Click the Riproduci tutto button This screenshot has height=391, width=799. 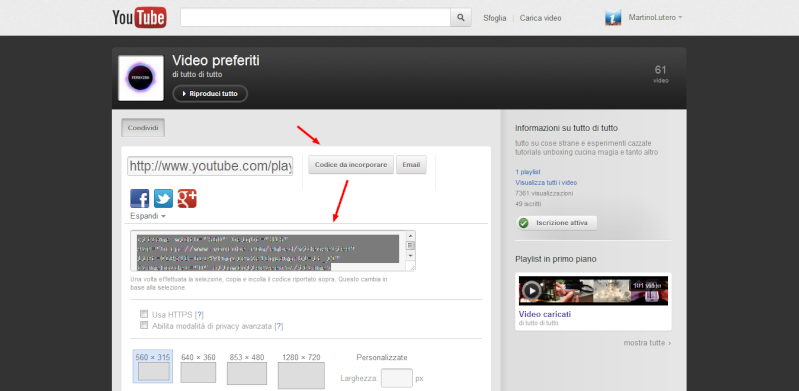[x=210, y=94]
